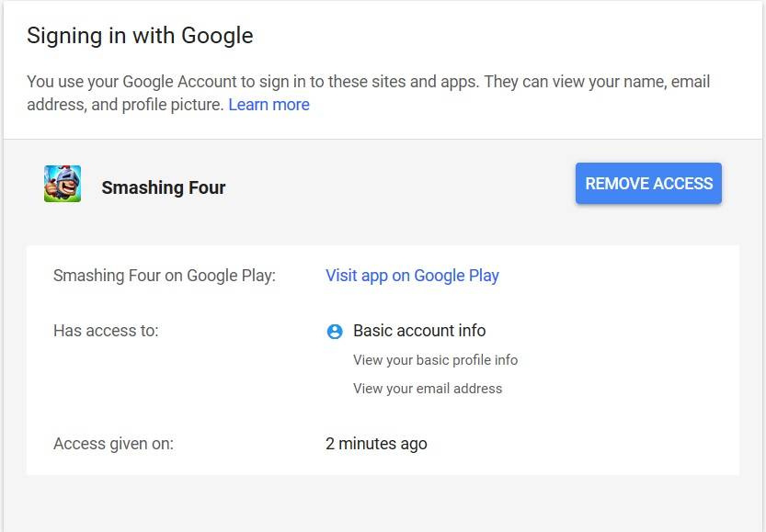Click the Access given on label
This screenshot has width=766, height=532.
(113, 444)
